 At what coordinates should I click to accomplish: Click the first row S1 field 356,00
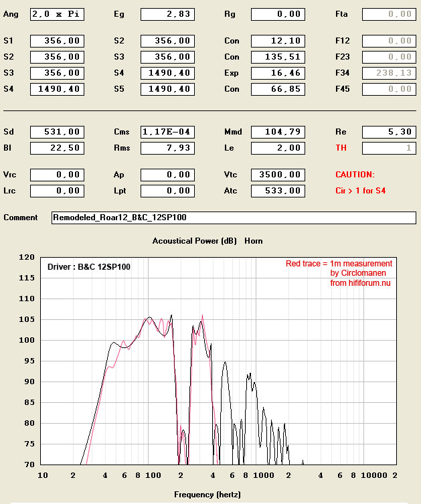click(57, 41)
